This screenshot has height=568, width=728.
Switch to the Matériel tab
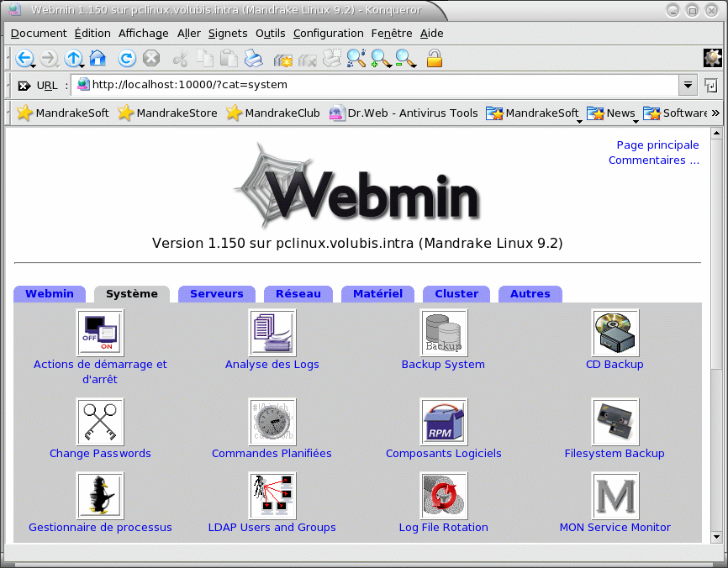pos(378,294)
